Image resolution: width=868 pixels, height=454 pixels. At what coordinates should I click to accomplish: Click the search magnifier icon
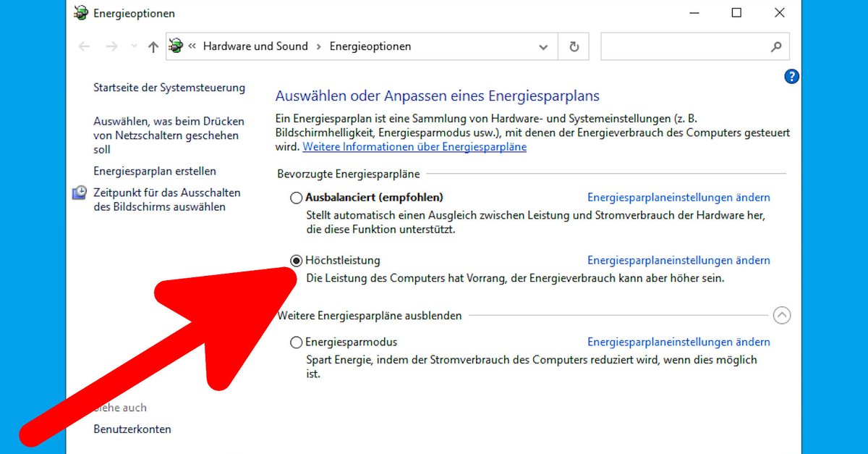coord(776,46)
